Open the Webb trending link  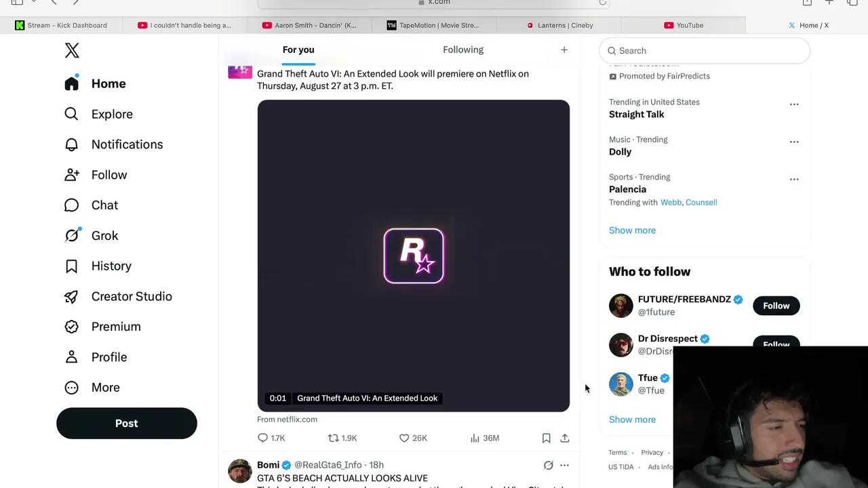tap(671, 202)
